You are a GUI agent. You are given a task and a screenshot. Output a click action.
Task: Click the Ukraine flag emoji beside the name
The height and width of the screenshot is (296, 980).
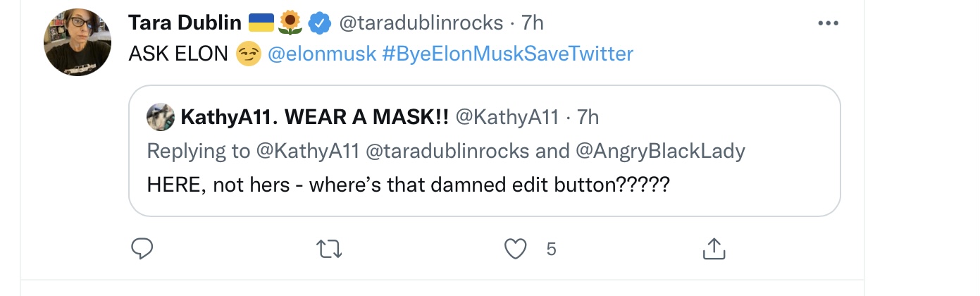pyautogui.click(x=261, y=24)
